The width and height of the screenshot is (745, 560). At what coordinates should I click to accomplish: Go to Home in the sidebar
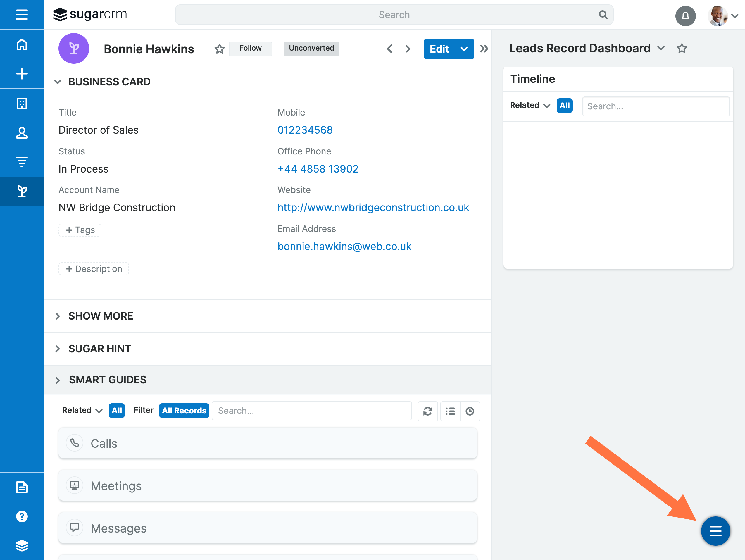tap(22, 44)
